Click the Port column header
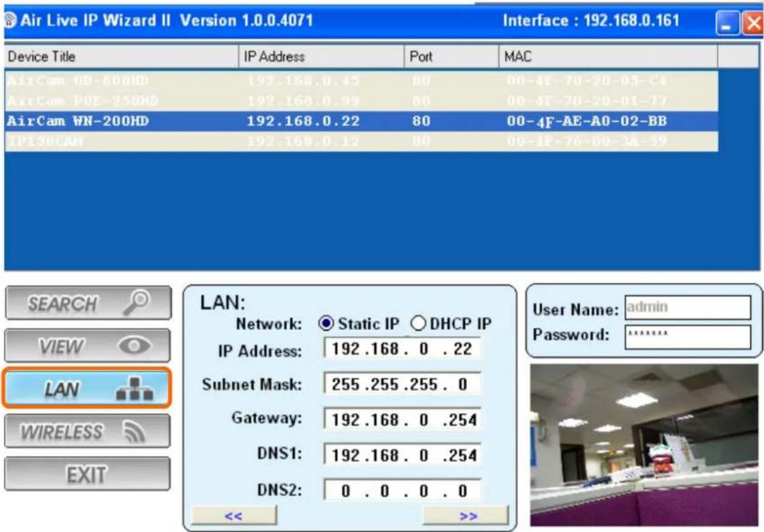764x532 pixels. click(x=451, y=56)
